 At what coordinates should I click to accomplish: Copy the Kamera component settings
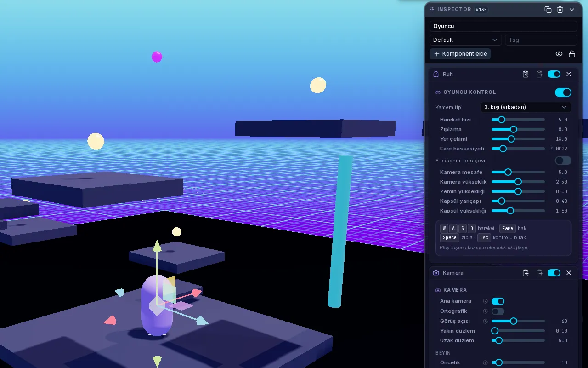[x=526, y=273]
